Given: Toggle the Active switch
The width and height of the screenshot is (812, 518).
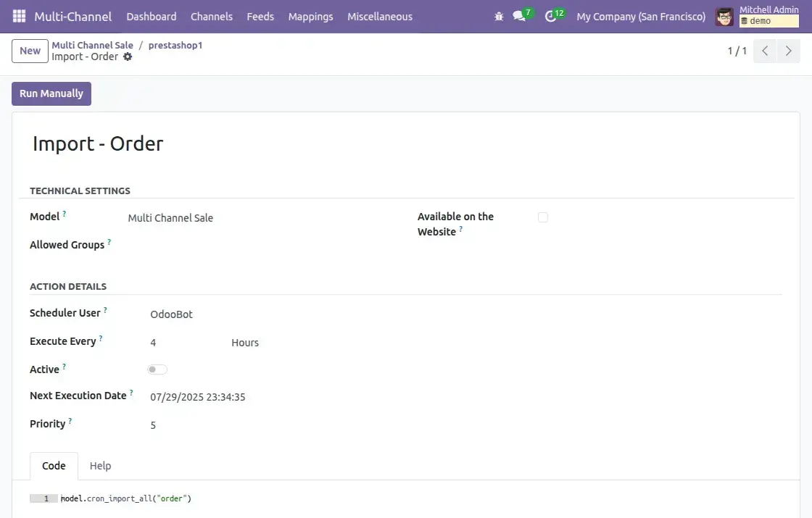Looking at the screenshot, I should pos(157,369).
